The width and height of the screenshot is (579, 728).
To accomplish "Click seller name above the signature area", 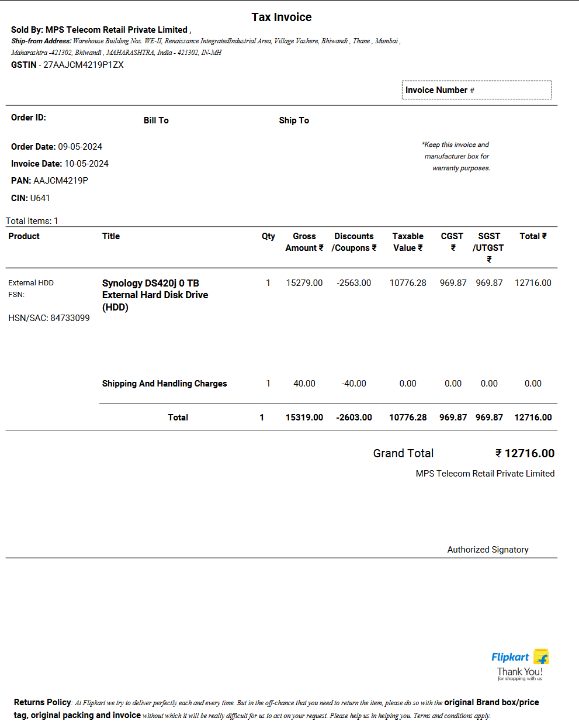I will [x=485, y=474].
